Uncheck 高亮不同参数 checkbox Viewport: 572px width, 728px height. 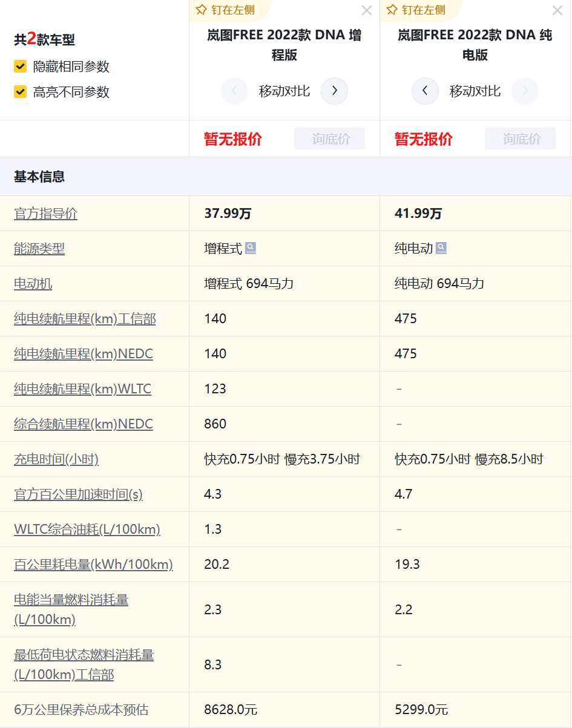tap(21, 92)
